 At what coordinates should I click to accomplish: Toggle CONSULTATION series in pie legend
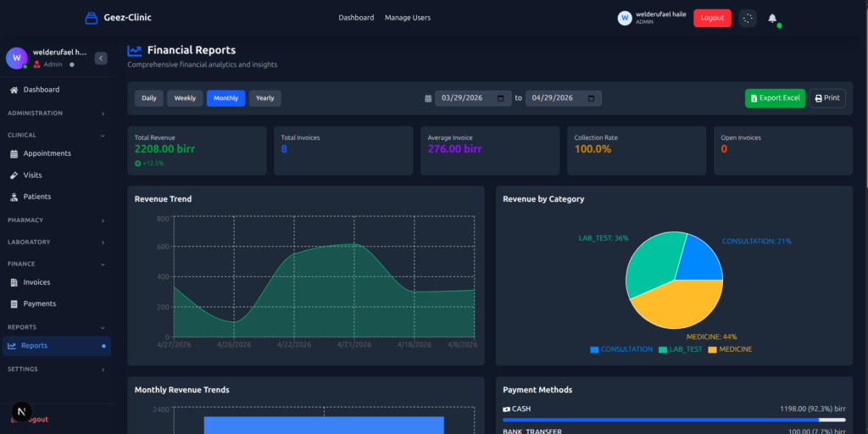(x=621, y=350)
